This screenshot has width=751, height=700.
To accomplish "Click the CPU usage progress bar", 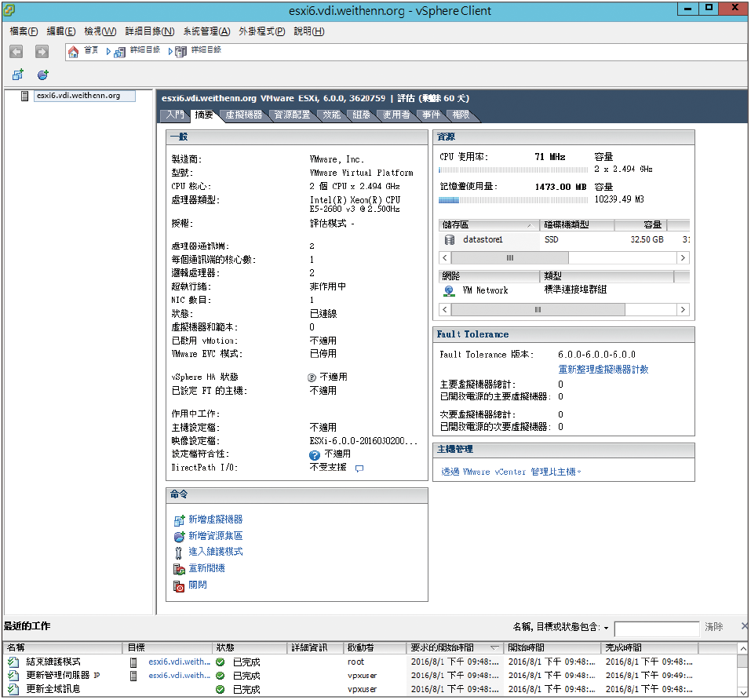I will 513,170.
